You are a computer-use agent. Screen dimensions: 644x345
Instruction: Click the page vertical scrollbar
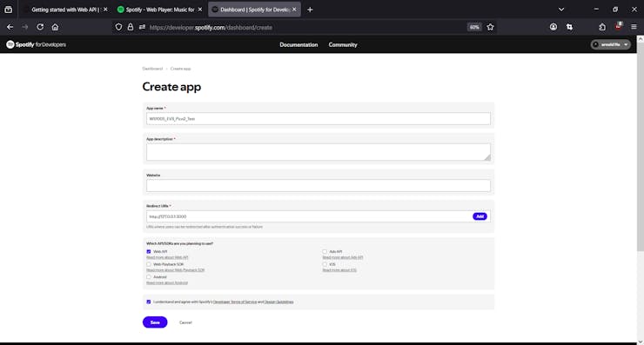pyautogui.click(x=641, y=148)
